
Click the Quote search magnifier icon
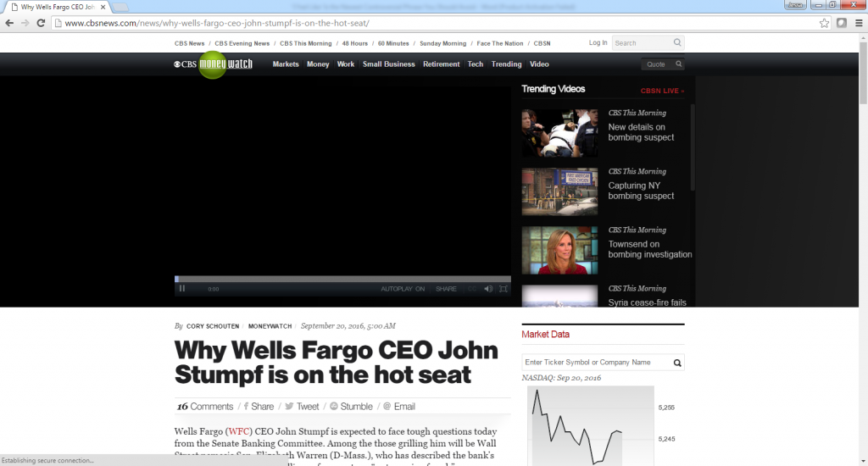coord(679,64)
